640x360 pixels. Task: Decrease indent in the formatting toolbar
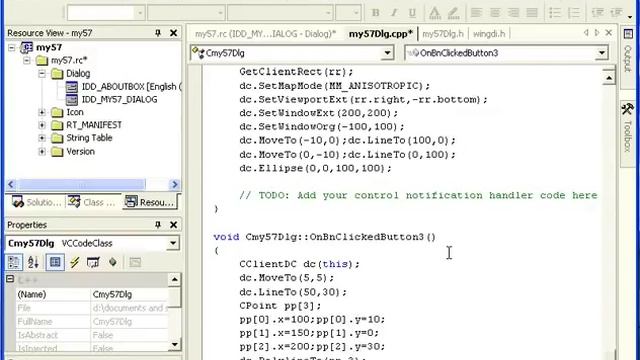(598, 13)
